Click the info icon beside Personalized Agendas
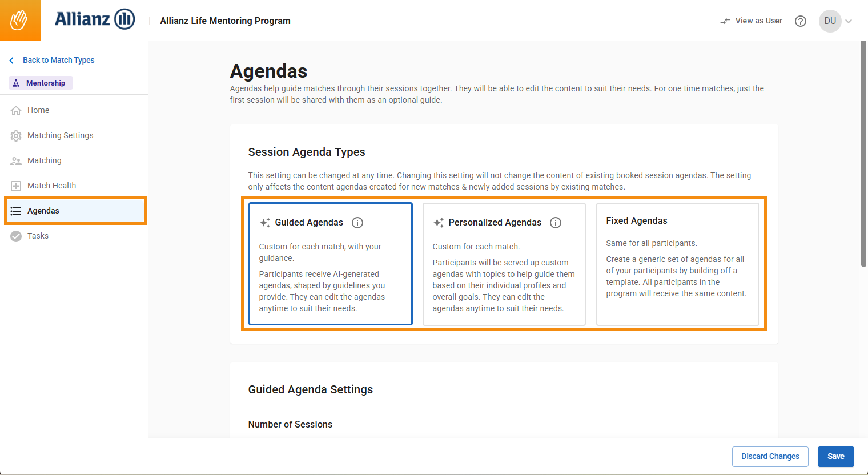The width and height of the screenshot is (868, 475). pyautogui.click(x=556, y=223)
